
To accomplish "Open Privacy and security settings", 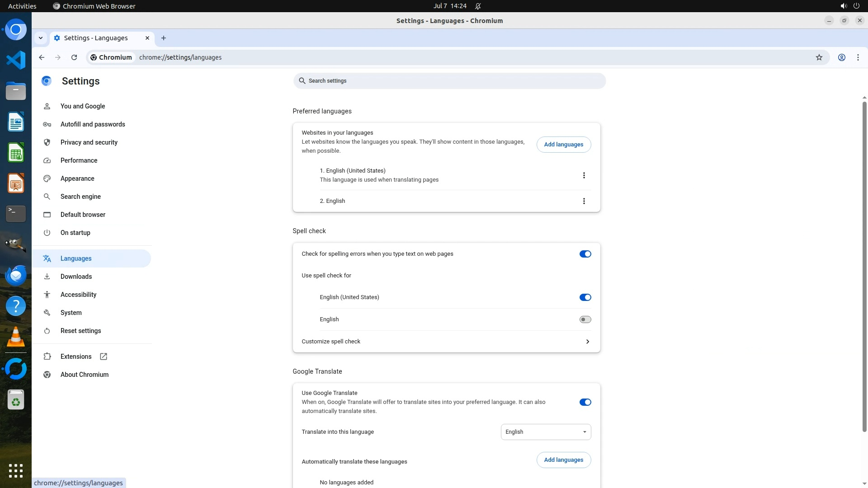I will (x=89, y=142).
